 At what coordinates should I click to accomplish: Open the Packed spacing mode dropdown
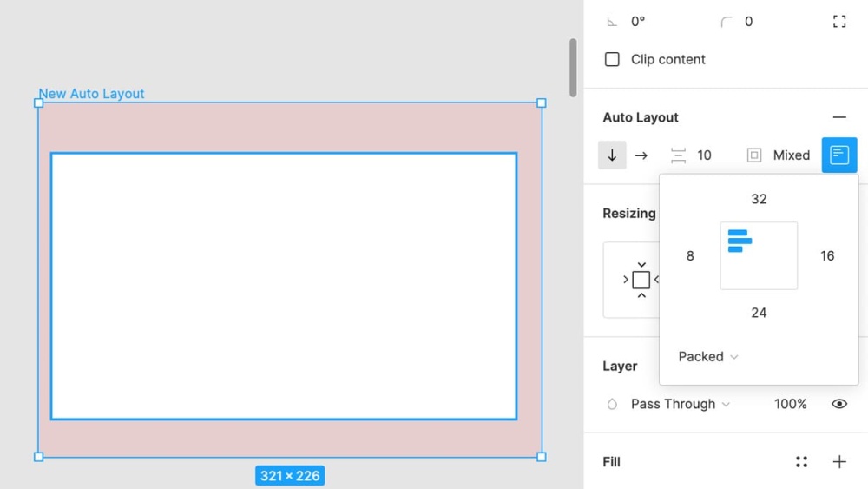point(708,357)
